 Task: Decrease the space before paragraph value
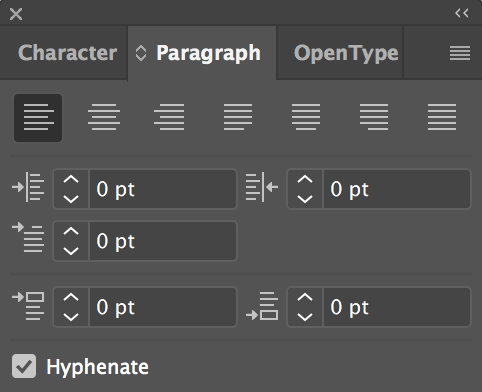click(71, 317)
